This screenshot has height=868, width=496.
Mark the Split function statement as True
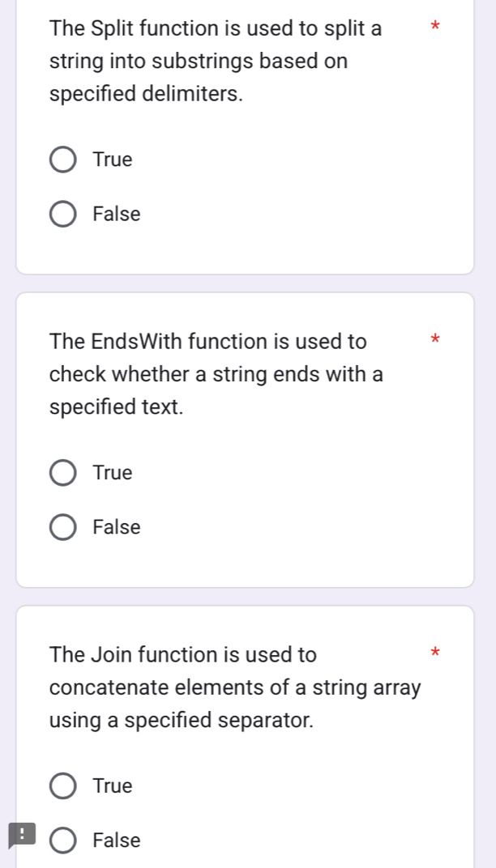tap(64, 160)
